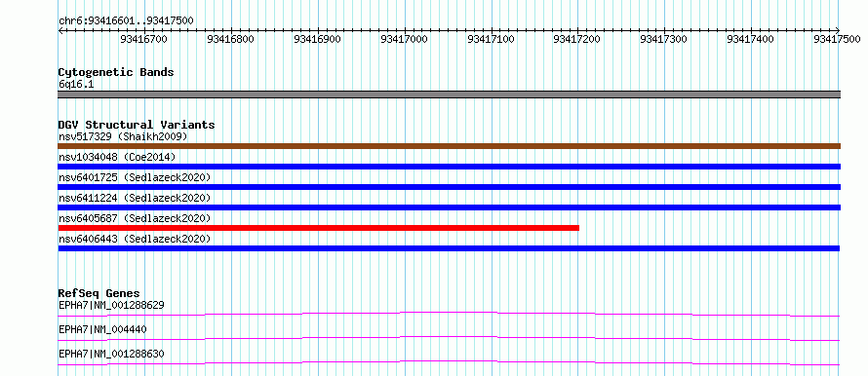
Task: Select the DGV Structural Variants track title
Action: (x=137, y=125)
